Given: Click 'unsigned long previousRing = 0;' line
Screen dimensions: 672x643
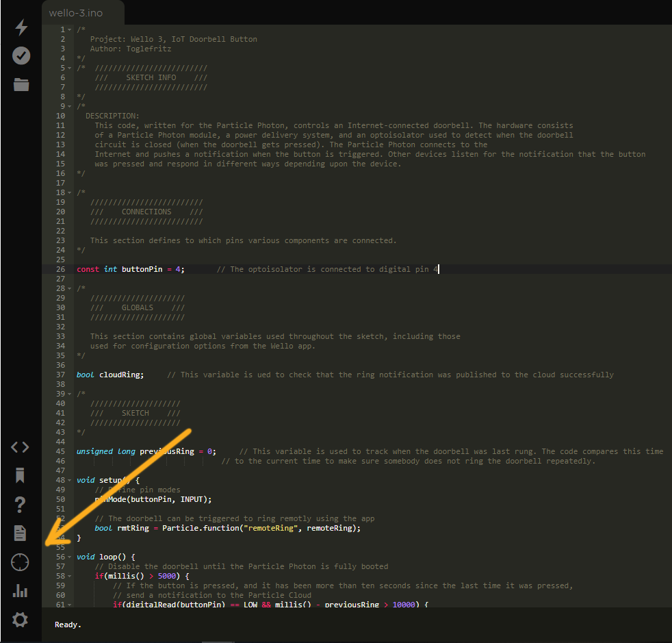Looking at the screenshot, I should click(146, 452).
